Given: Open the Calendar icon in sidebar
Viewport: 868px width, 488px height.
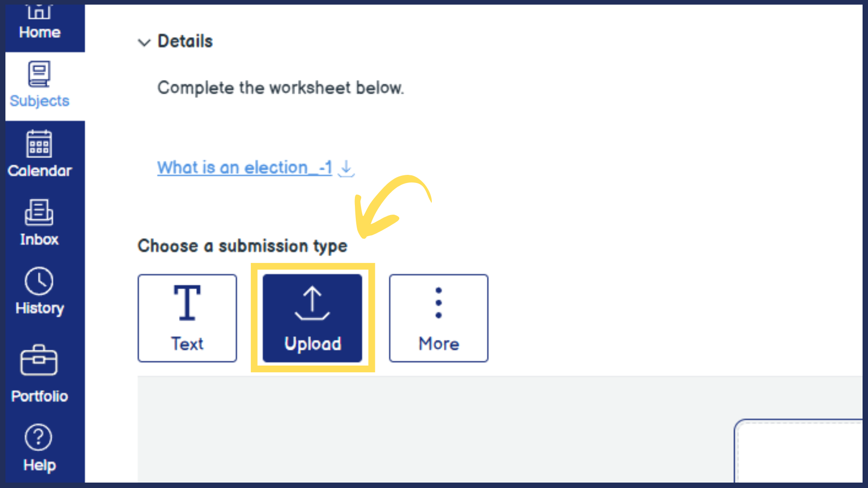Looking at the screenshot, I should coord(39,144).
